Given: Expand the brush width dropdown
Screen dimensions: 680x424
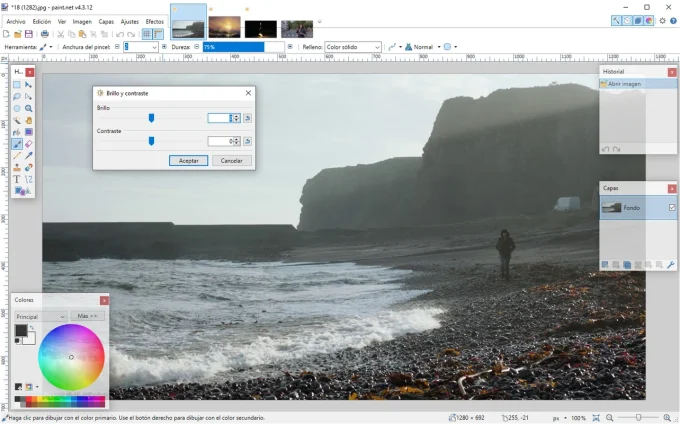Looking at the screenshot, I should 153,47.
